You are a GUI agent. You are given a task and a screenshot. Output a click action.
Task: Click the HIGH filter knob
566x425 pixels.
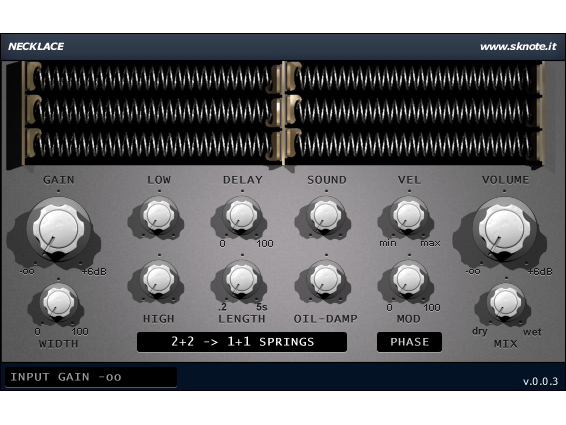coord(159,279)
